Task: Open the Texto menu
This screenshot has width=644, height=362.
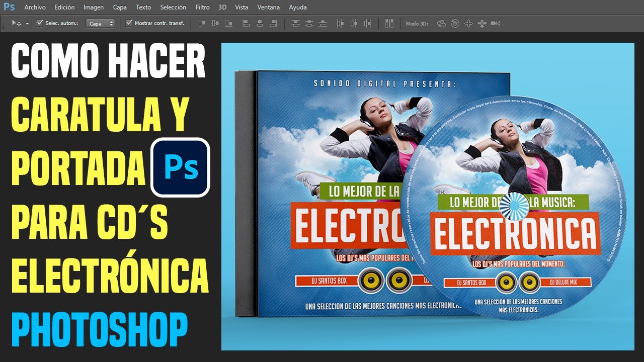Action: pyautogui.click(x=143, y=8)
